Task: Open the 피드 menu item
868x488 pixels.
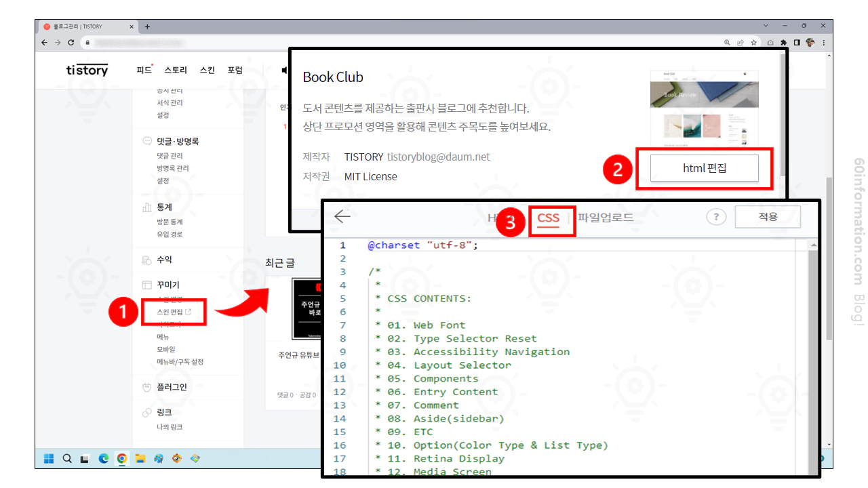Action: [143, 70]
